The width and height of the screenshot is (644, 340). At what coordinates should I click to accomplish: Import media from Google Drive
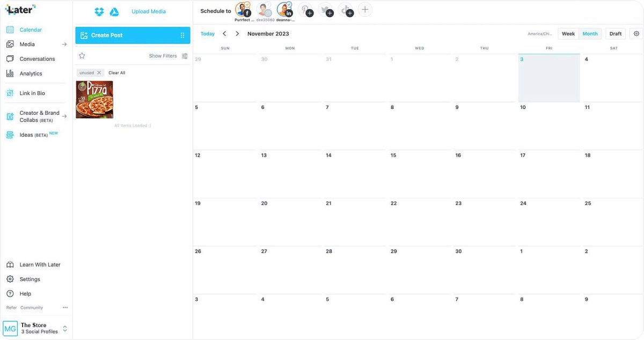click(x=114, y=12)
